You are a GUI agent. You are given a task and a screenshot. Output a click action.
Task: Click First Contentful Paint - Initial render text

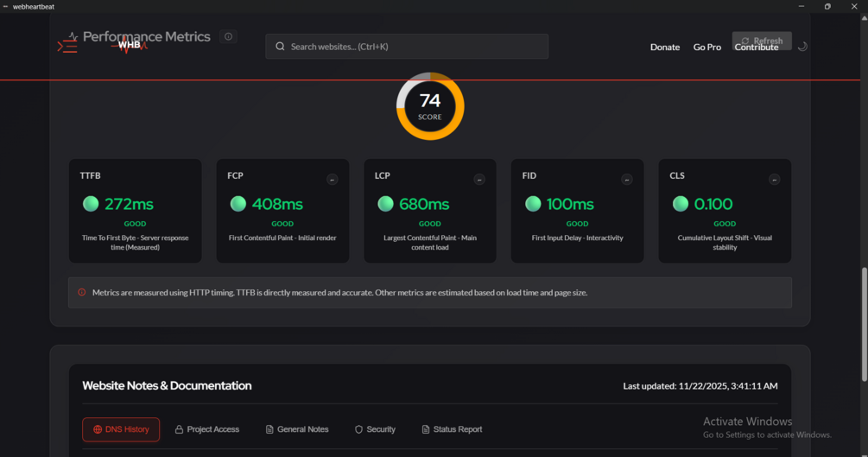coord(282,238)
